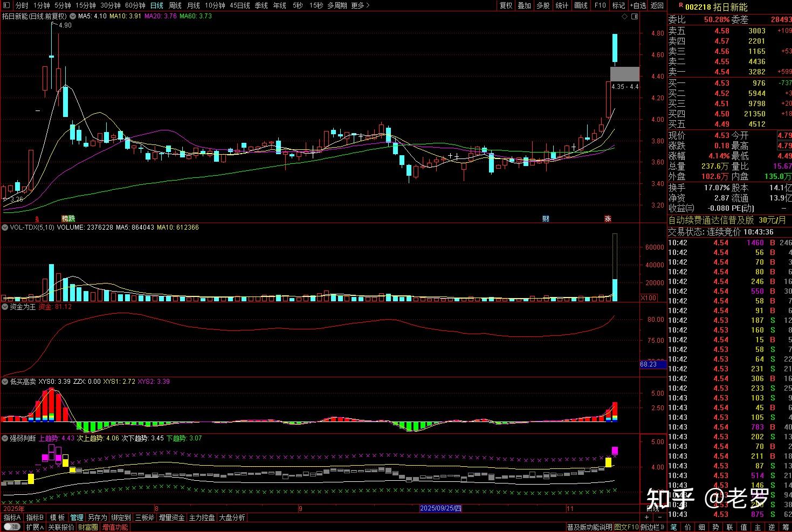Toggle the switch at bottom-left corner

11,527
